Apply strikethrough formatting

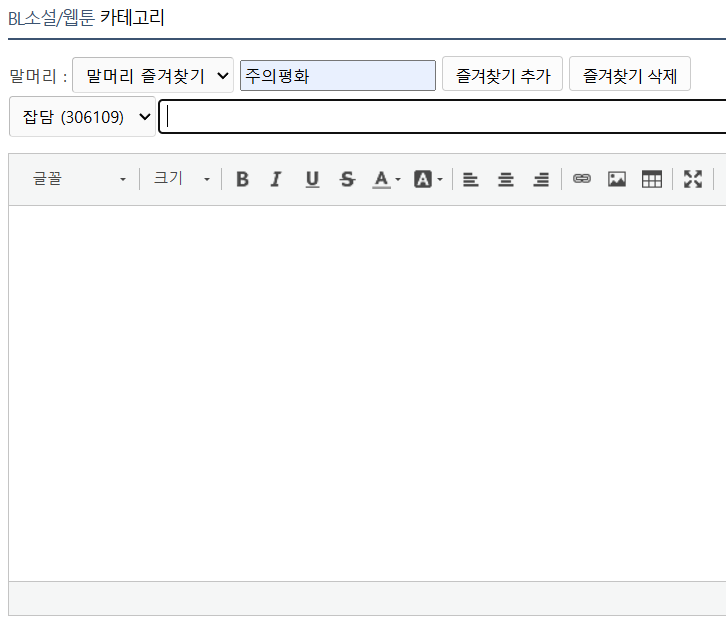point(347,179)
